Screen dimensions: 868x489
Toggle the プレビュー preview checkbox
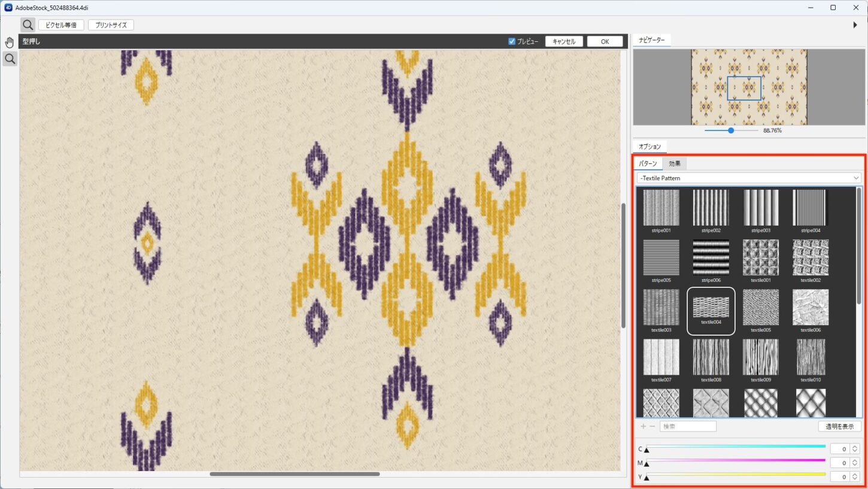[512, 42]
